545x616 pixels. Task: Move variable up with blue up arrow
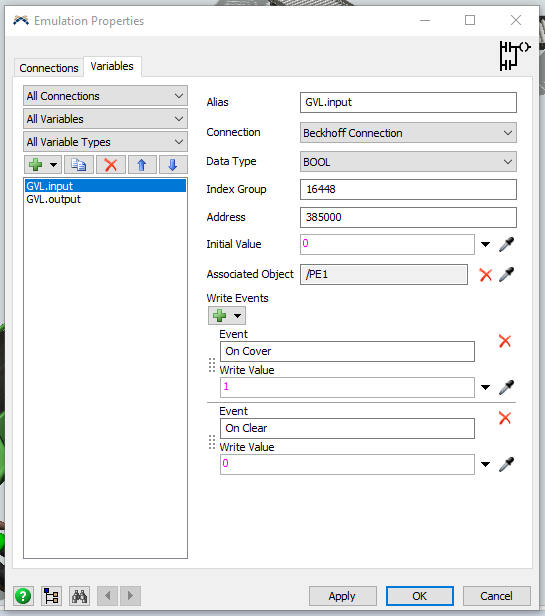pyautogui.click(x=142, y=165)
